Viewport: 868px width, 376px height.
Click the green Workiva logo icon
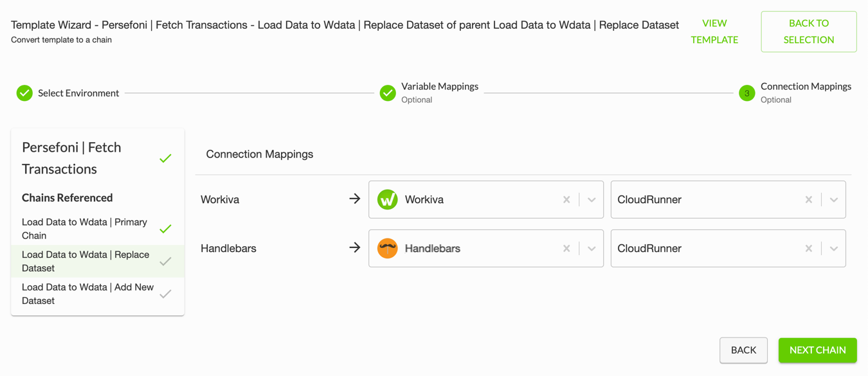[x=387, y=199]
